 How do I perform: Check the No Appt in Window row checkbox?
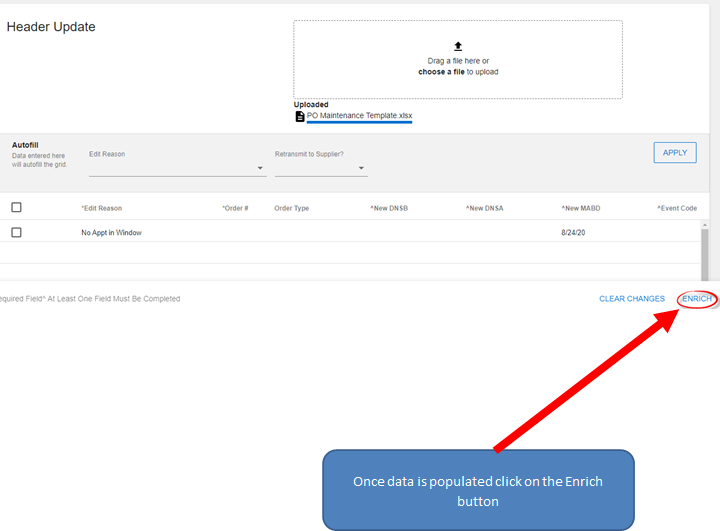pos(16,232)
